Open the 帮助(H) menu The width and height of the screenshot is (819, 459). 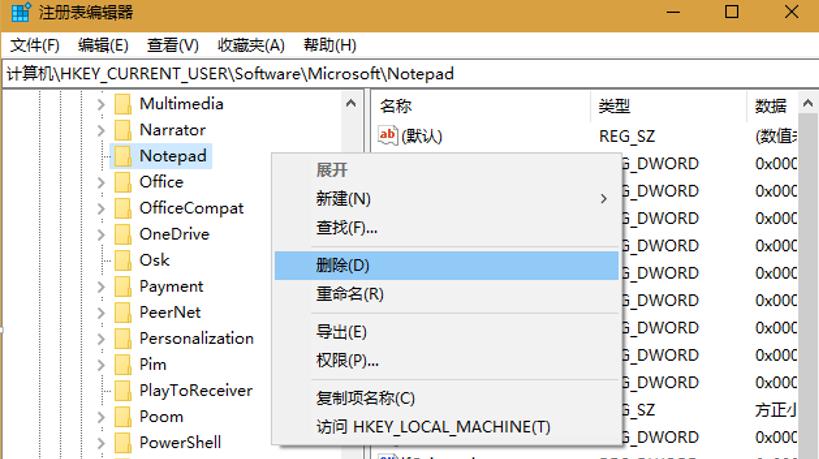(x=330, y=45)
